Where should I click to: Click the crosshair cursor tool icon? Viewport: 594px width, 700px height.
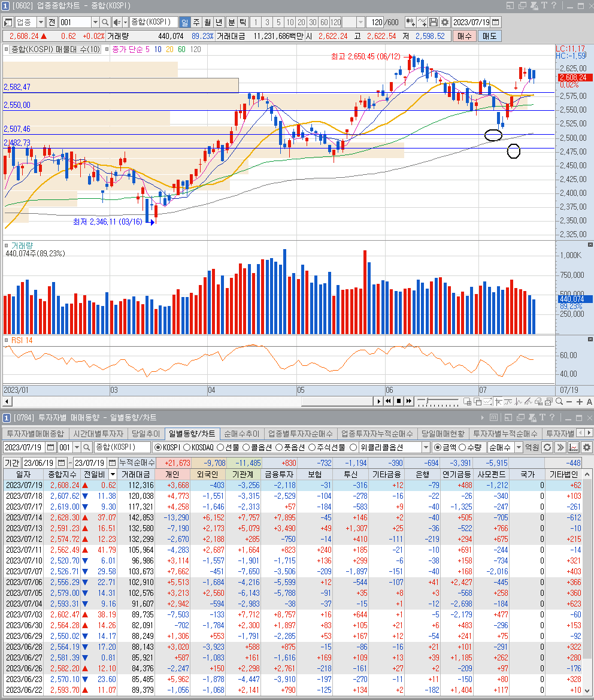click(498, 401)
